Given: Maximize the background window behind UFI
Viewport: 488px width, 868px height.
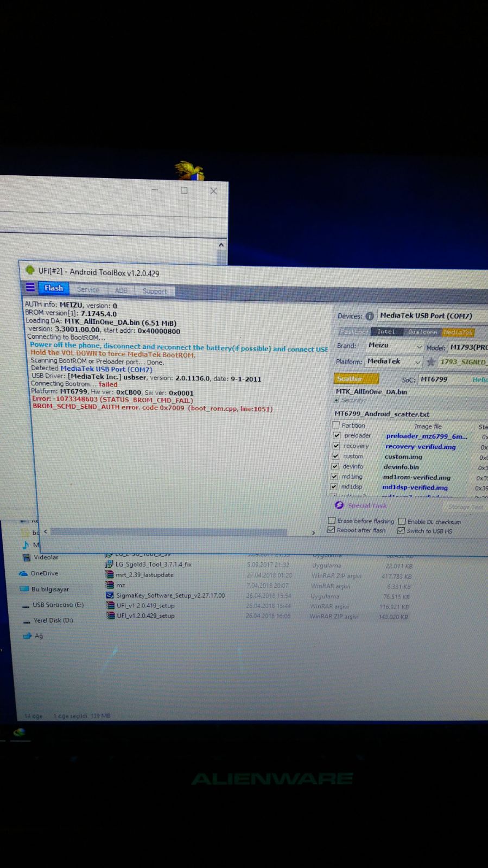Looking at the screenshot, I should 184,191.
